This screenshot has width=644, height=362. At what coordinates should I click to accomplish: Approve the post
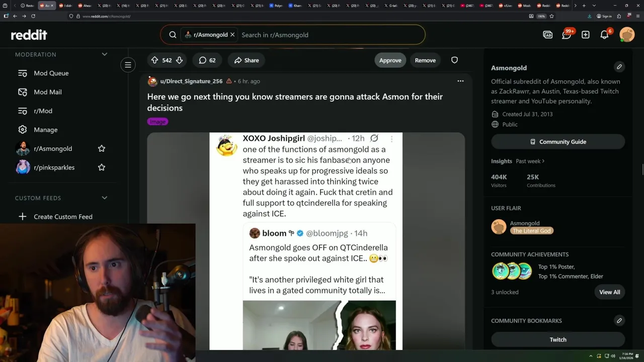click(x=390, y=60)
